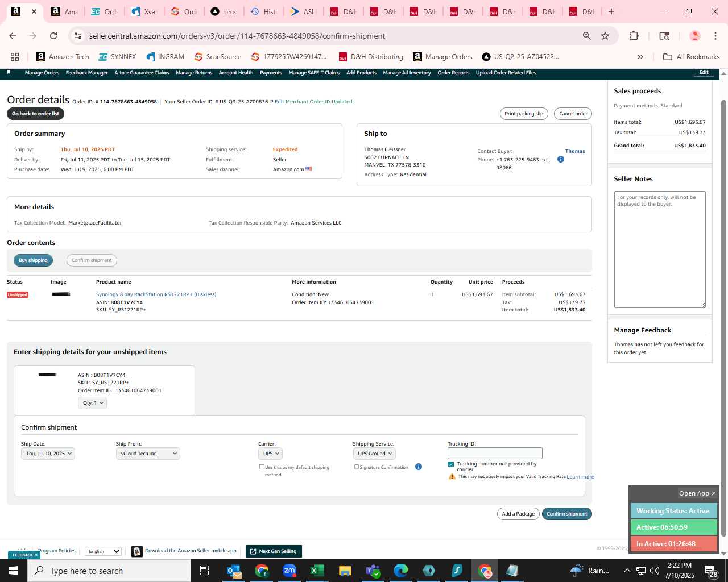Image resolution: width=728 pixels, height=582 pixels.
Task: Click the volume speaker tray icon
Action: point(654,571)
